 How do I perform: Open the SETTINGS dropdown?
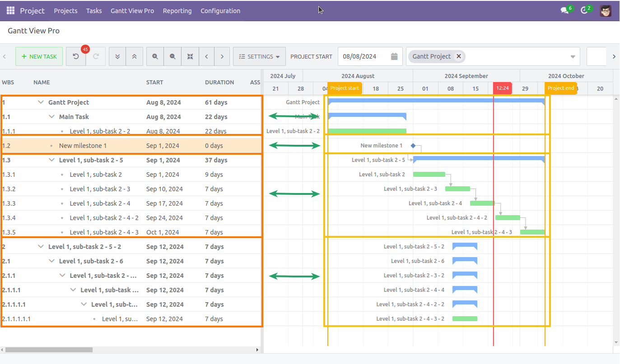(259, 56)
